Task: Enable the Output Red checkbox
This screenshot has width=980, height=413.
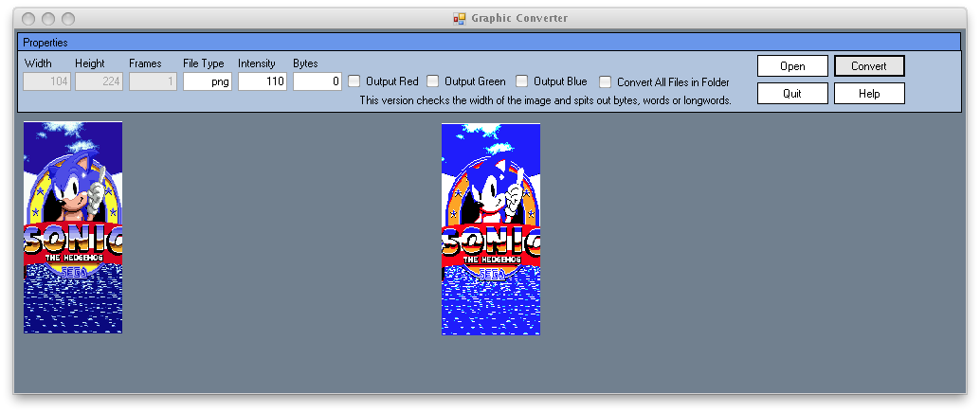Action: (x=354, y=81)
